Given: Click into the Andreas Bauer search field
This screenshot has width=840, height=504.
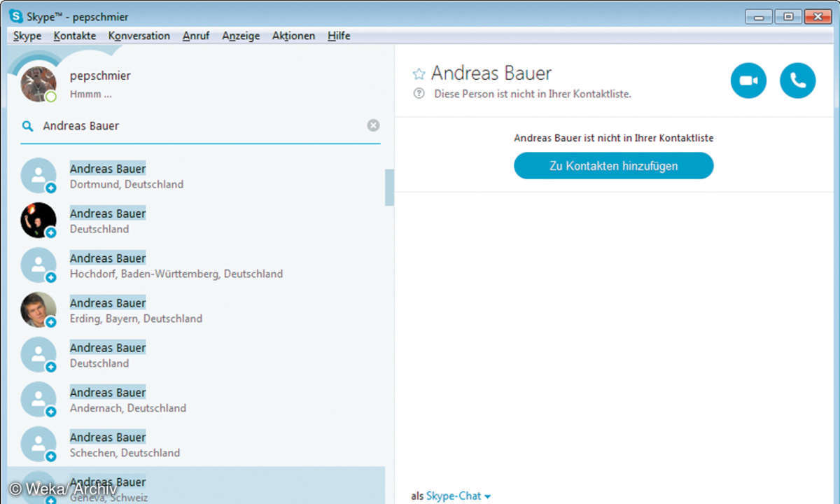Looking at the screenshot, I should coord(200,126).
